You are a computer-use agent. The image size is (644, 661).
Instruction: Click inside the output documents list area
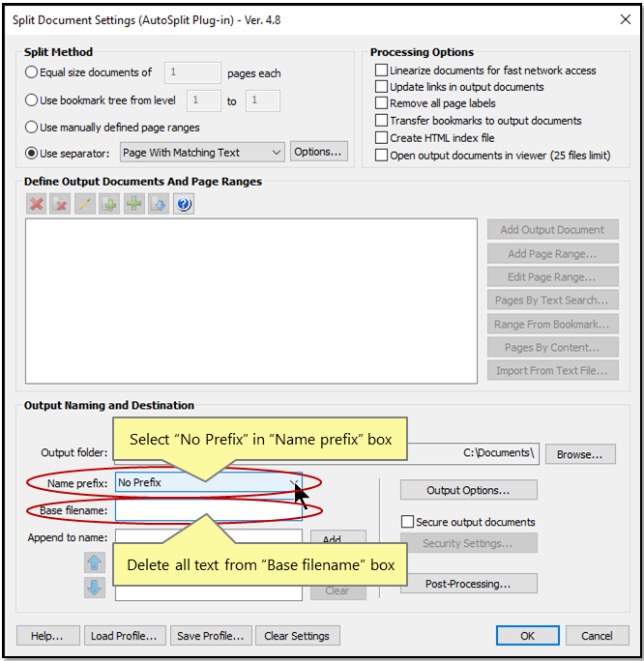[251, 301]
